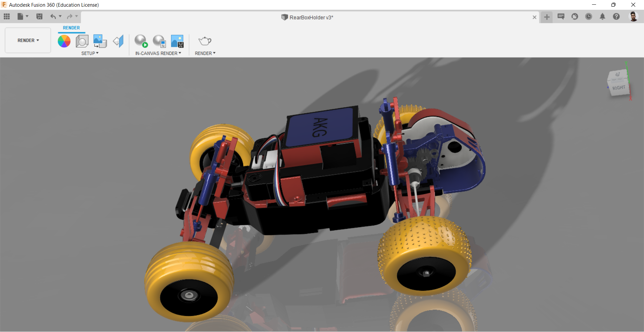Select the RearBoxHolder v3* document tab
644x332 pixels.
[307, 17]
